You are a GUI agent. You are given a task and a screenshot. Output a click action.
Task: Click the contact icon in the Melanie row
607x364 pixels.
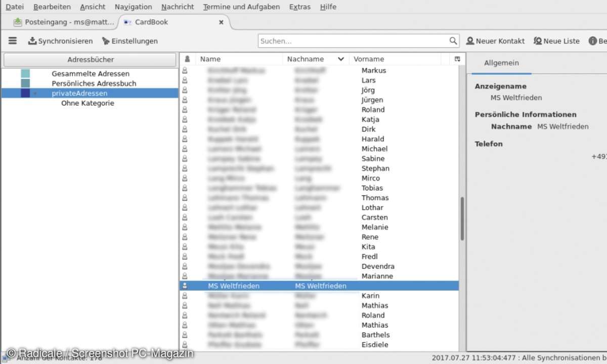coord(185,227)
